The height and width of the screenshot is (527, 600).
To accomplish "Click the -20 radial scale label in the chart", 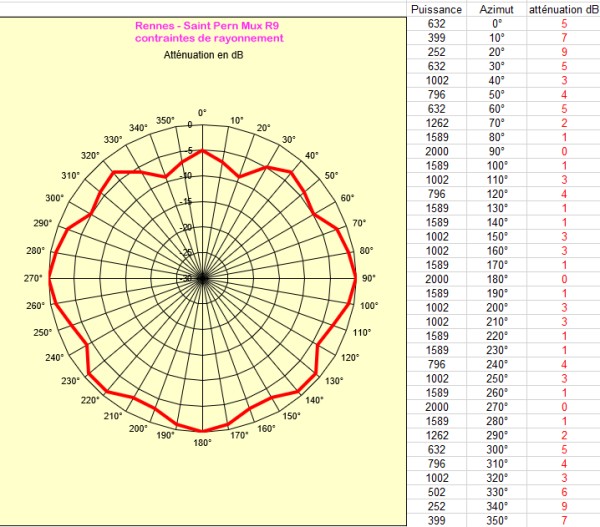I will (x=186, y=228).
